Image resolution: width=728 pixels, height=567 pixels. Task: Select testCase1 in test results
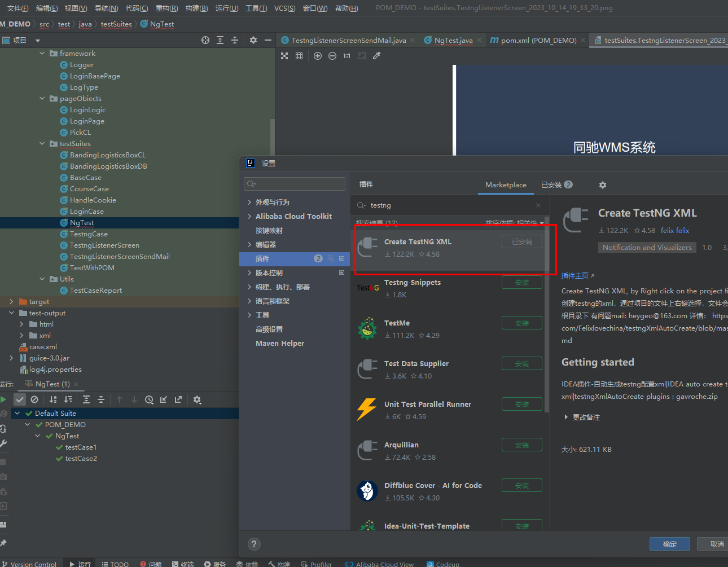[x=81, y=447]
